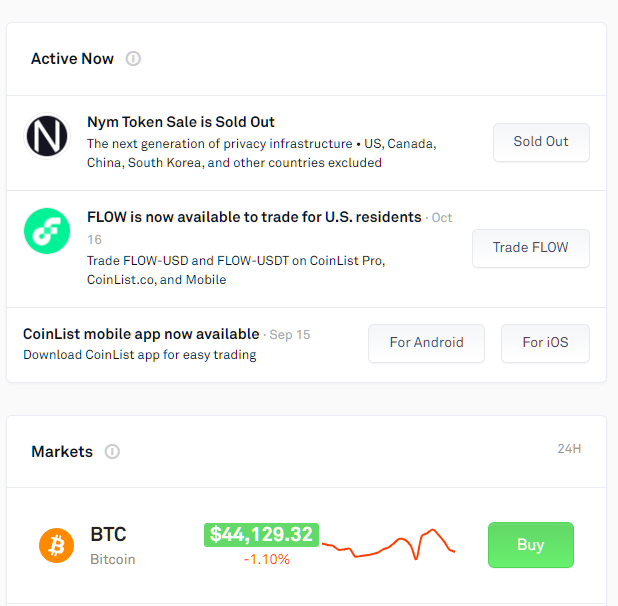Click the Sold Out button

541,142
